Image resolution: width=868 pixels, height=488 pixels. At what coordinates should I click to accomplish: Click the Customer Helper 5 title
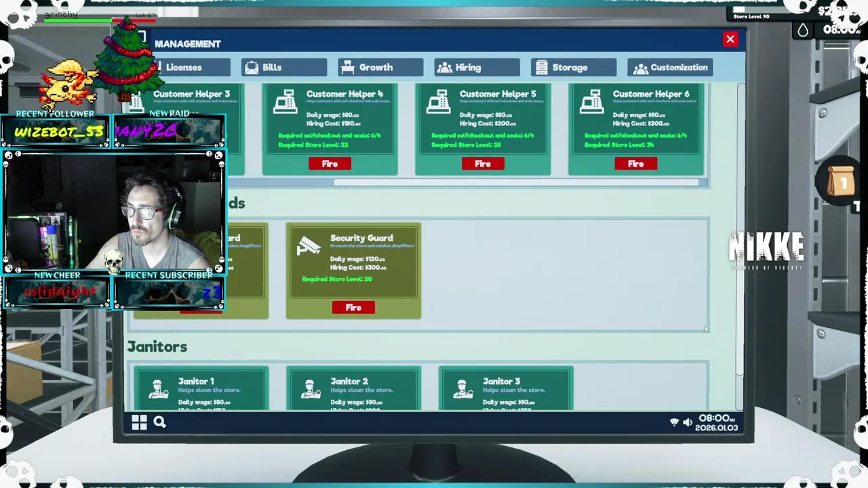pos(498,94)
